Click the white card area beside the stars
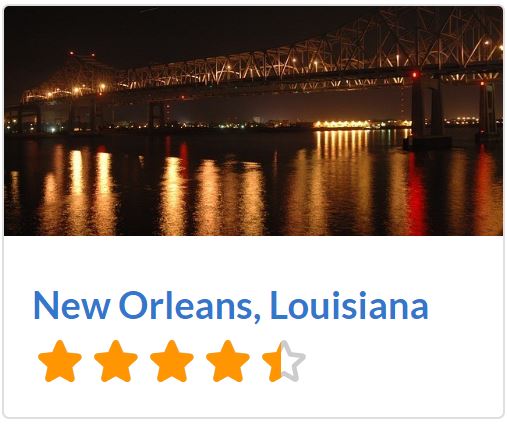This screenshot has width=507, height=427. [400, 362]
